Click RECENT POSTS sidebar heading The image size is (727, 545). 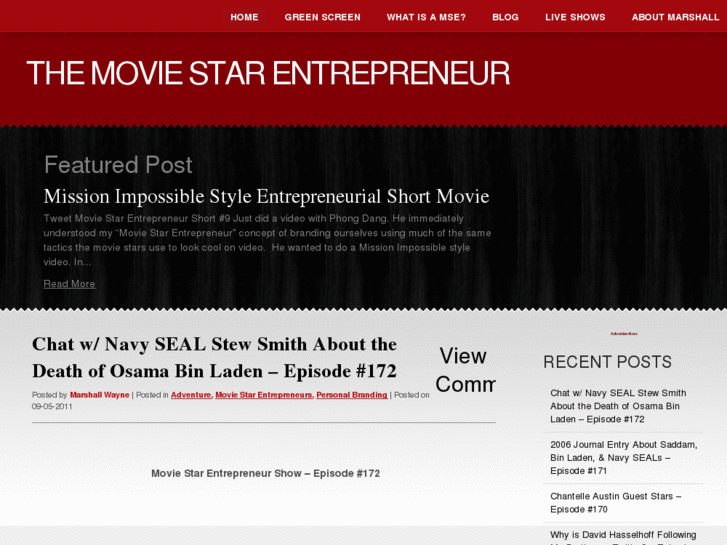click(x=607, y=362)
